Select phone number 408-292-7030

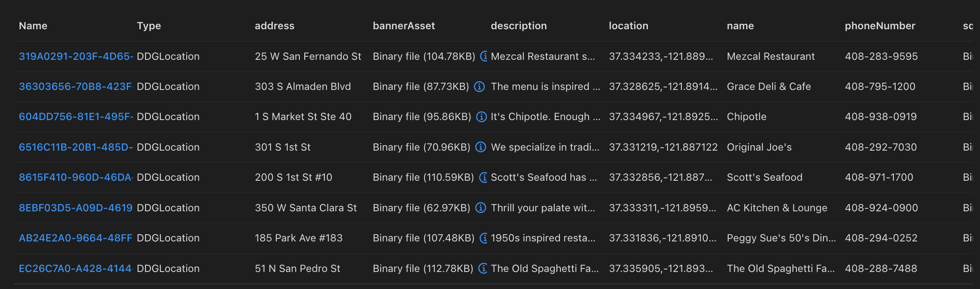(881, 147)
